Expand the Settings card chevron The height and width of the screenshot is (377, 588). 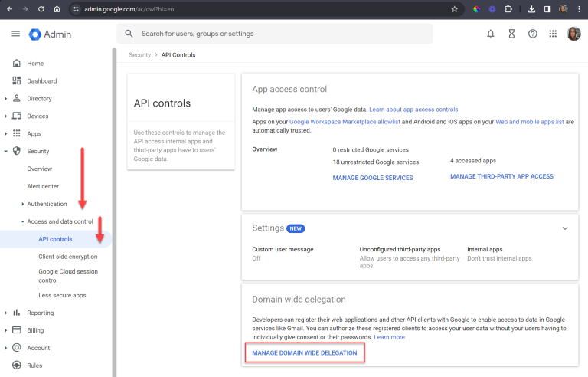click(565, 228)
